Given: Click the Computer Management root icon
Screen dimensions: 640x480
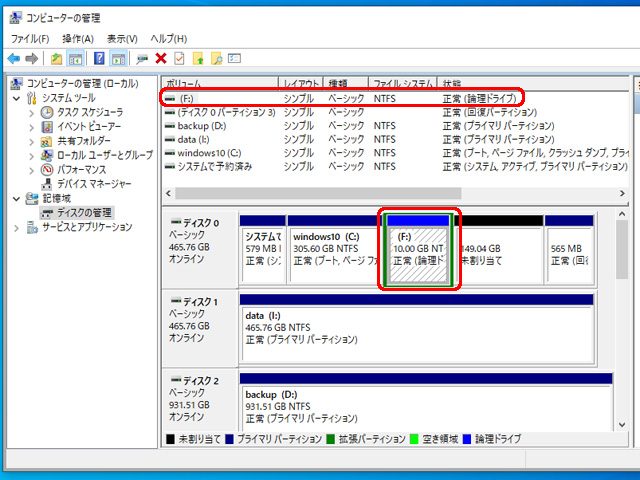Looking at the screenshot, I should pos(16,84).
